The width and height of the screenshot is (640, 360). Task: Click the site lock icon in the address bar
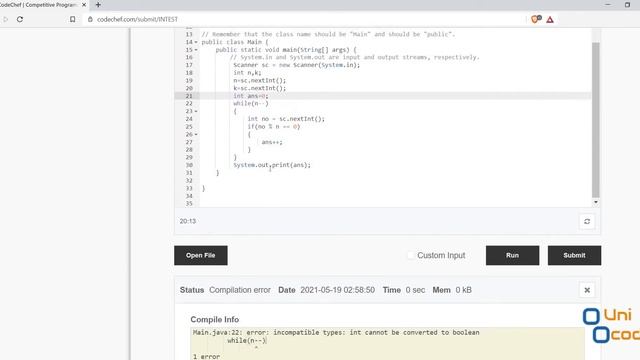pos(90,19)
